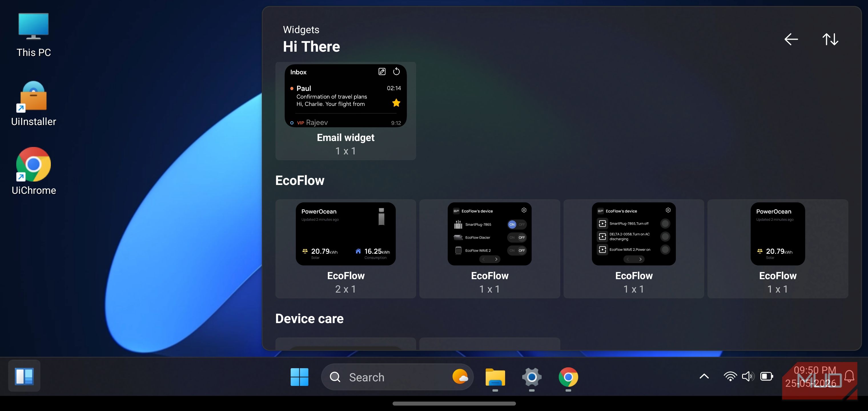Click next page chevron in scenes widget
This screenshot has width=868, height=411.
(640, 259)
